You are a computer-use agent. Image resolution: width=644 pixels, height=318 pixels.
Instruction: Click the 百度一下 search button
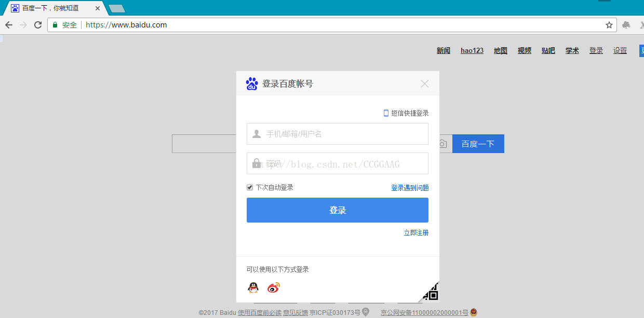point(478,144)
